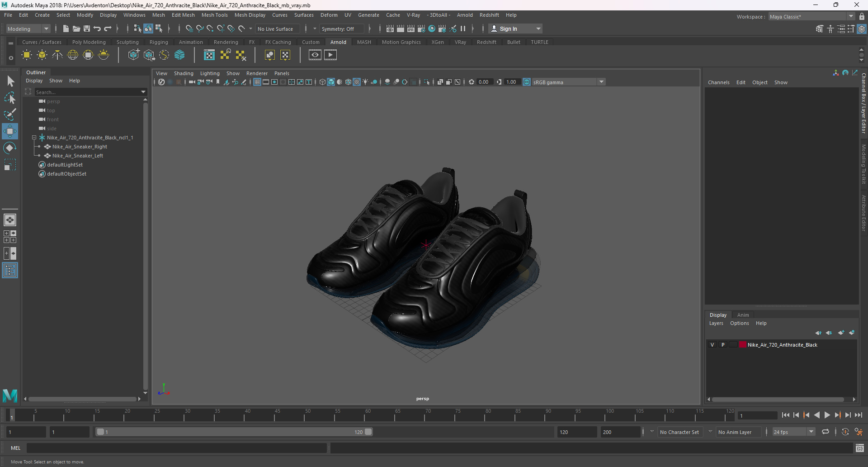Viewport: 868px width, 467px height.
Task: Redo action via toolbar arrow
Action: click(108, 29)
